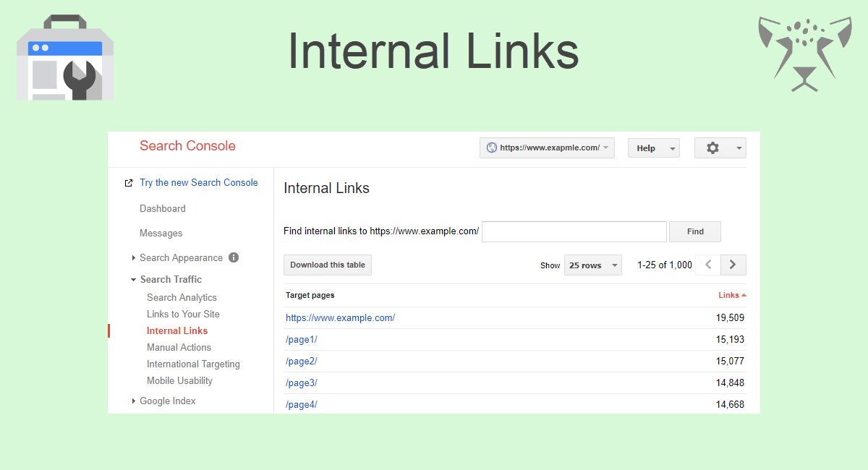The image size is (868, 470).
Task: Click the settings gear icon
Action: pos(712,148)
